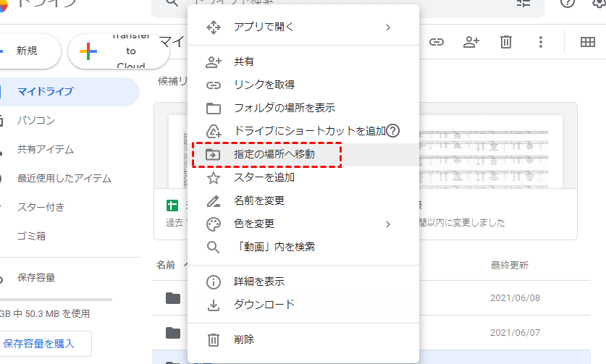Select 指定の場所へ移動 menu item
The width and height of the screenshot is (606, 364).
(303, 155)
